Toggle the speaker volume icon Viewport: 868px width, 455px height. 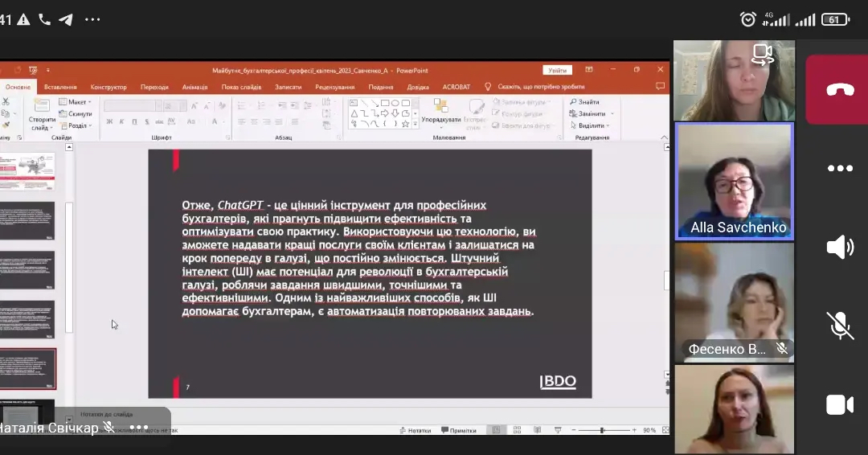tap(839, 247)
